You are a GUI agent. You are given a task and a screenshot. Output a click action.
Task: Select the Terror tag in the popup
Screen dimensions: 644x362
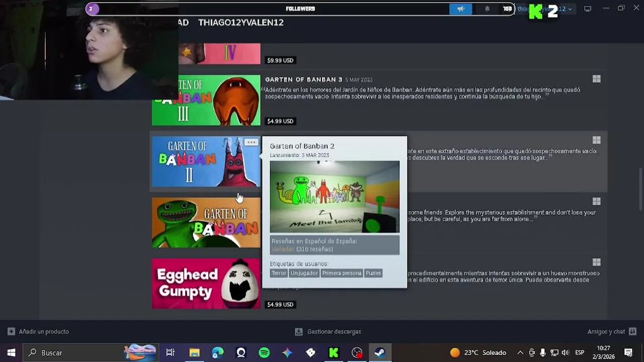(x=279, y=273)
